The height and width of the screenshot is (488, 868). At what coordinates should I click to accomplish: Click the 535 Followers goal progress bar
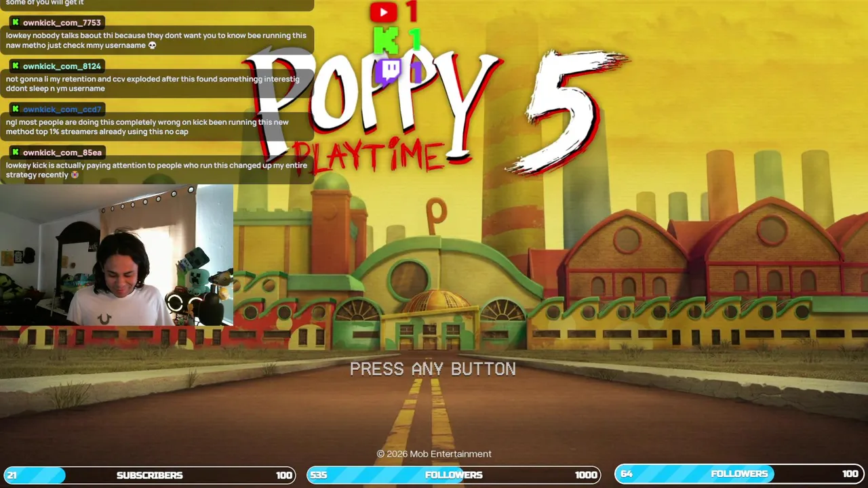(x=454, y=475)
